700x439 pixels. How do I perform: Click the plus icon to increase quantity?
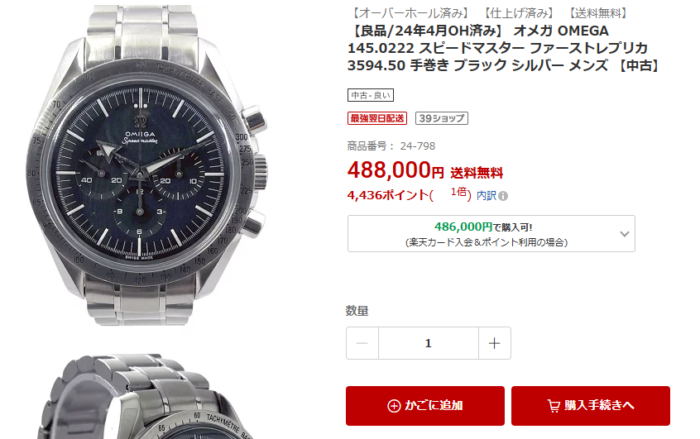tap(494, 343)
